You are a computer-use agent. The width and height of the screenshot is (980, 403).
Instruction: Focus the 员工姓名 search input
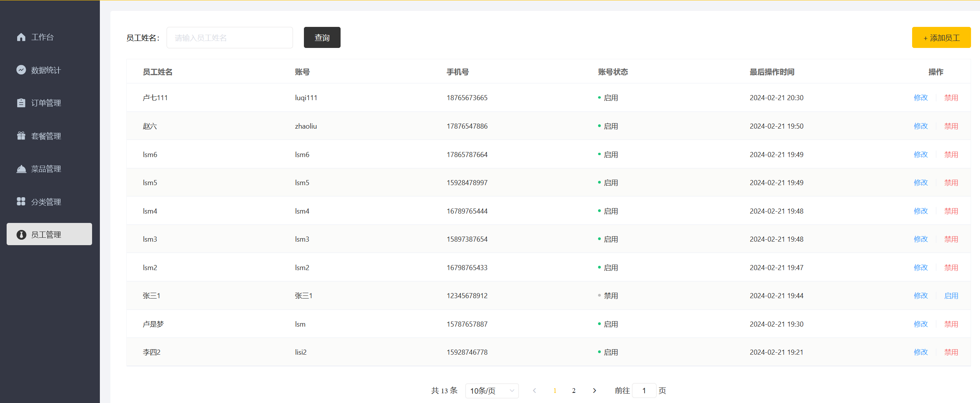coord(230,37)
